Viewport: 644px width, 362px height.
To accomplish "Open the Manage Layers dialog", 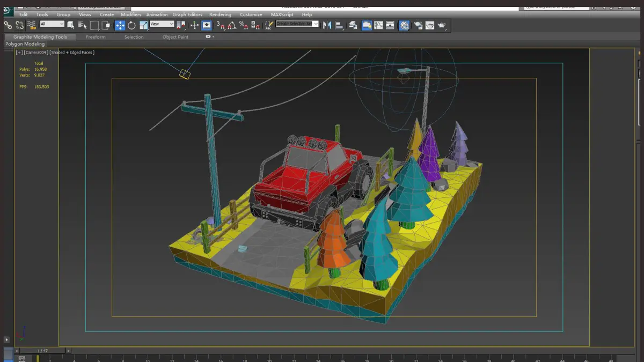I will (353, 25).
